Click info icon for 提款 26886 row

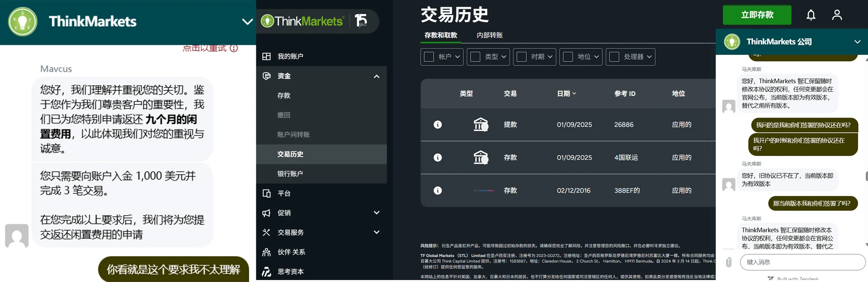click(x=438, y=125)
